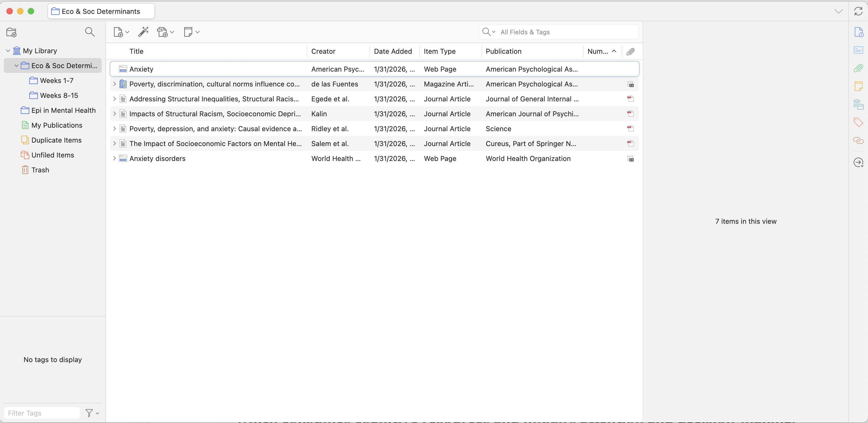
Task: Collapse the My Library tree
Action: [x=8, y=51]
